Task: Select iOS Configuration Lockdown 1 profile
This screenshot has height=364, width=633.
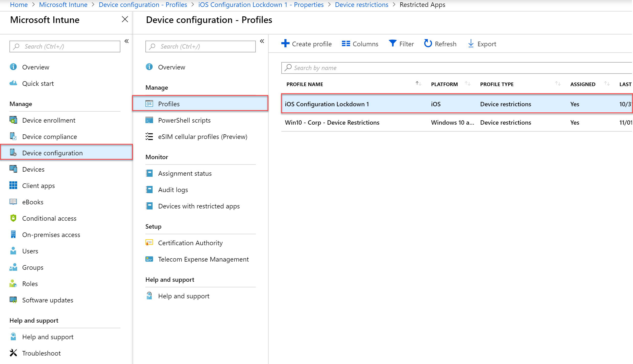Action: click(457, 104)
